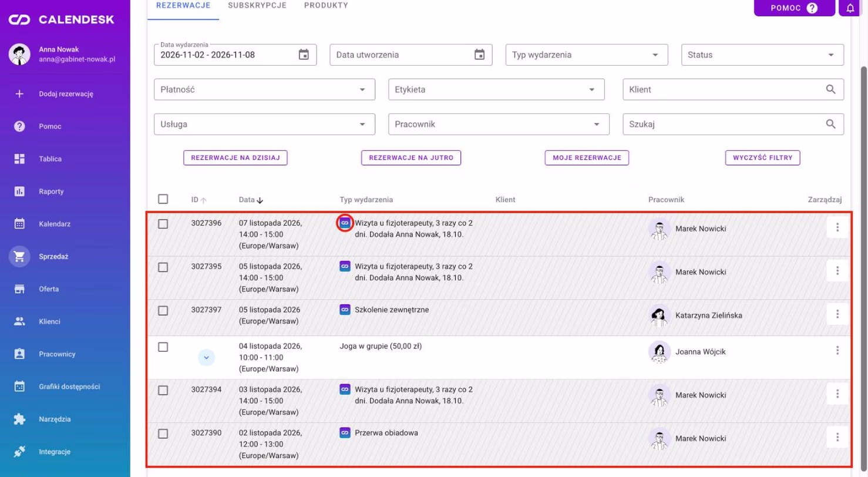
Task: Click the purple Pomoc button at top
Action: pos(794,8)
